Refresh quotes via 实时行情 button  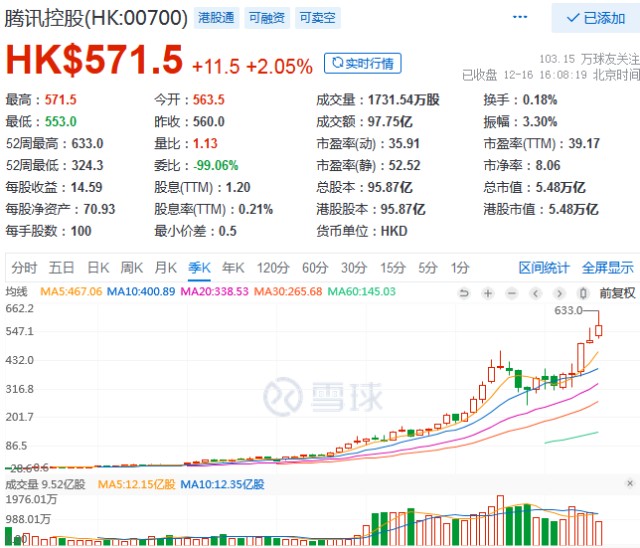pyautogui.click(x=362, y=63)
